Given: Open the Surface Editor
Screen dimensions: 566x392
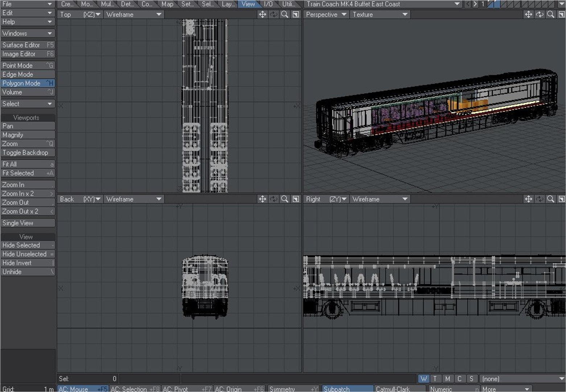Looking at the screenshot, I should (28, 45).
